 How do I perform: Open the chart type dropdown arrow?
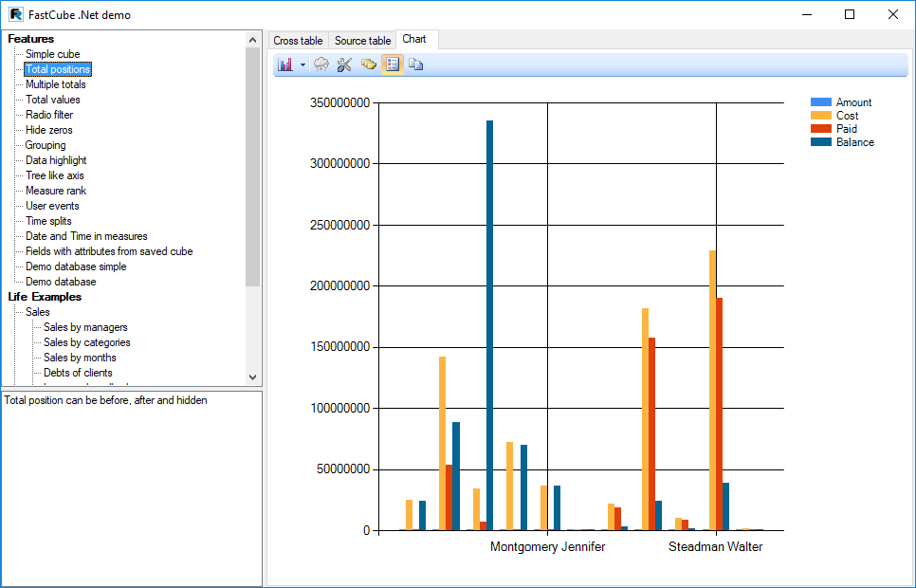coord(302,64)
